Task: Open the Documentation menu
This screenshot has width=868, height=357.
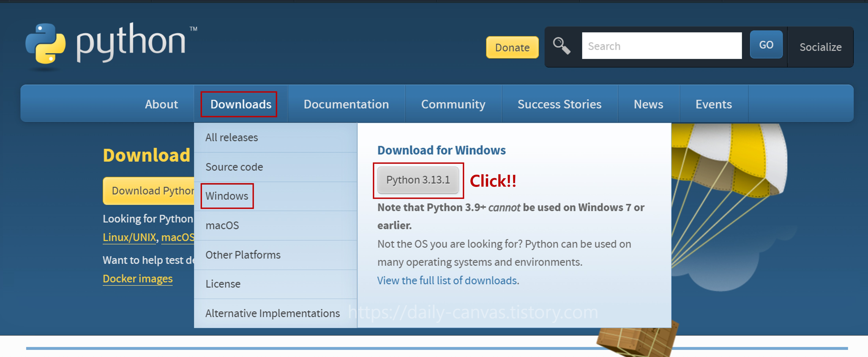Action: [x=346, y=104]
